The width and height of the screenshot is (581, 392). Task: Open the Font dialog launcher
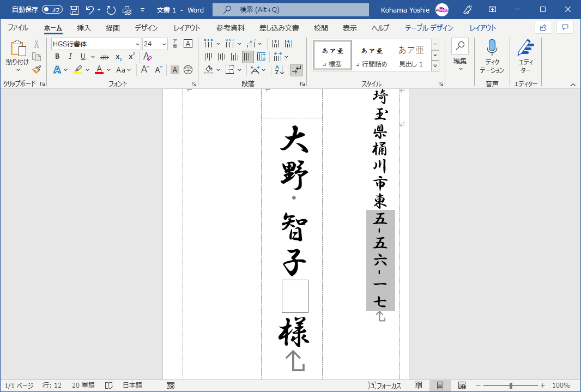[194, 84]
